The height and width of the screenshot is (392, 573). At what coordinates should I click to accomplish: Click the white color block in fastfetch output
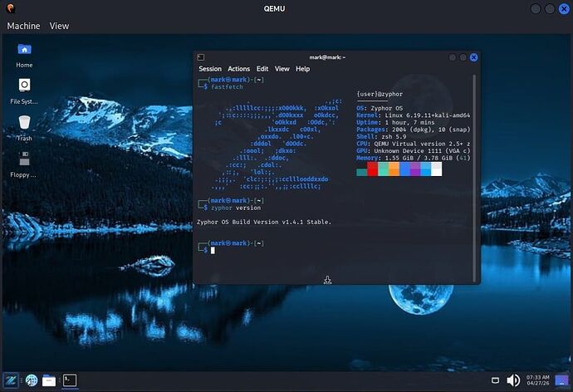pos(436,169)
